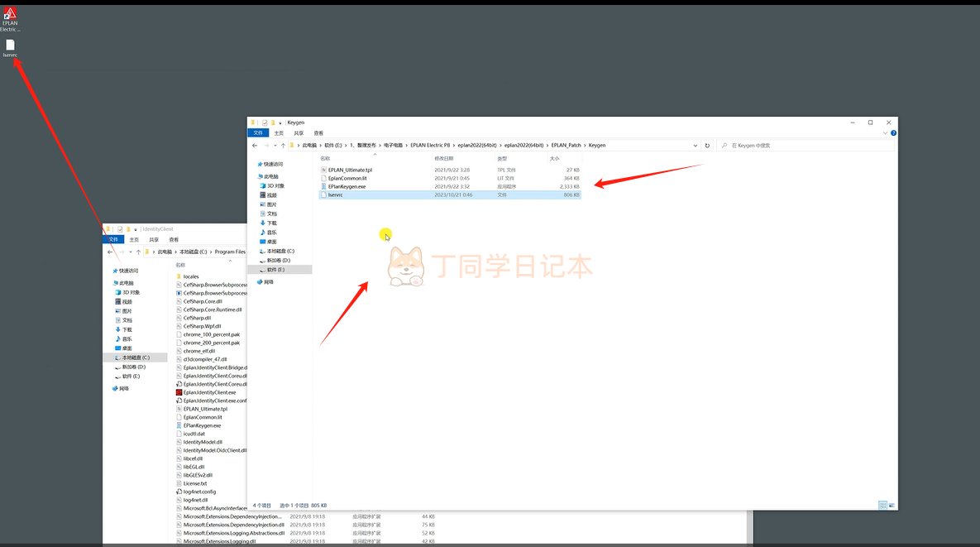Open 快速访问 in the Keygen sidebar
Viewport: 980px width, 547px height.
273,164
